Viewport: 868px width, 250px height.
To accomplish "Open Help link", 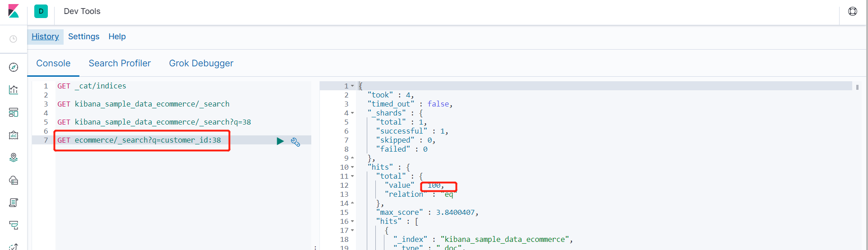I will [117, 37].
